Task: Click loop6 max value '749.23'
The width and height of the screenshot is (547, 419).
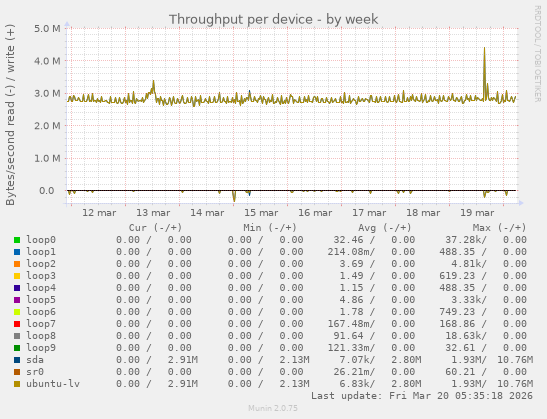Action: coord(457,312)
